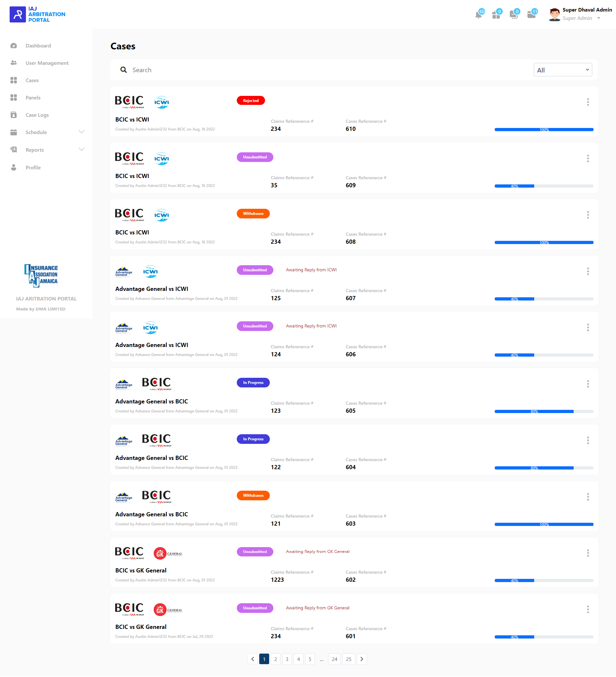Expand the Schedule sidebar submenu
616x677 pixels.
pyautogui.click(x=81, y=131)
